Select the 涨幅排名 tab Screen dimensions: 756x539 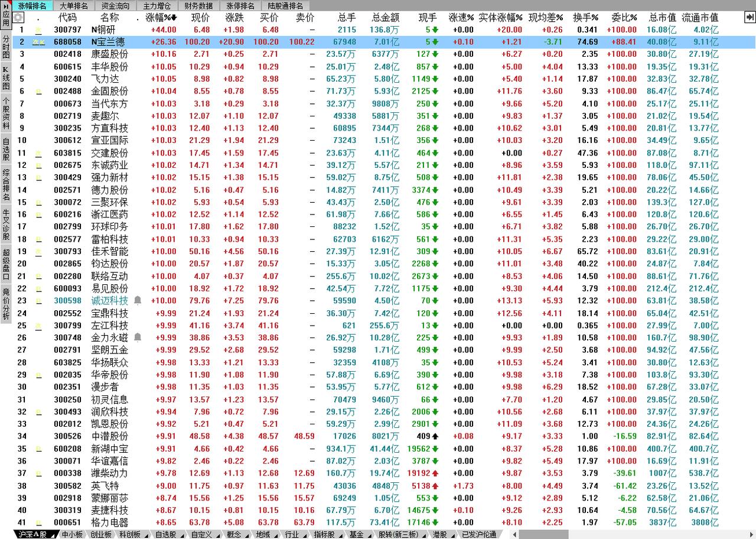pyautogui.click(x=32, y=6)
